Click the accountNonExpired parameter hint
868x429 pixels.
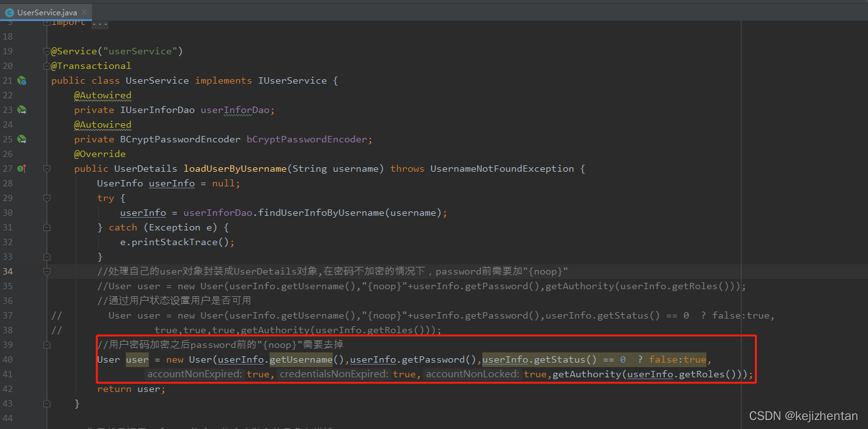pyautogui.click(x=194, y=374)
